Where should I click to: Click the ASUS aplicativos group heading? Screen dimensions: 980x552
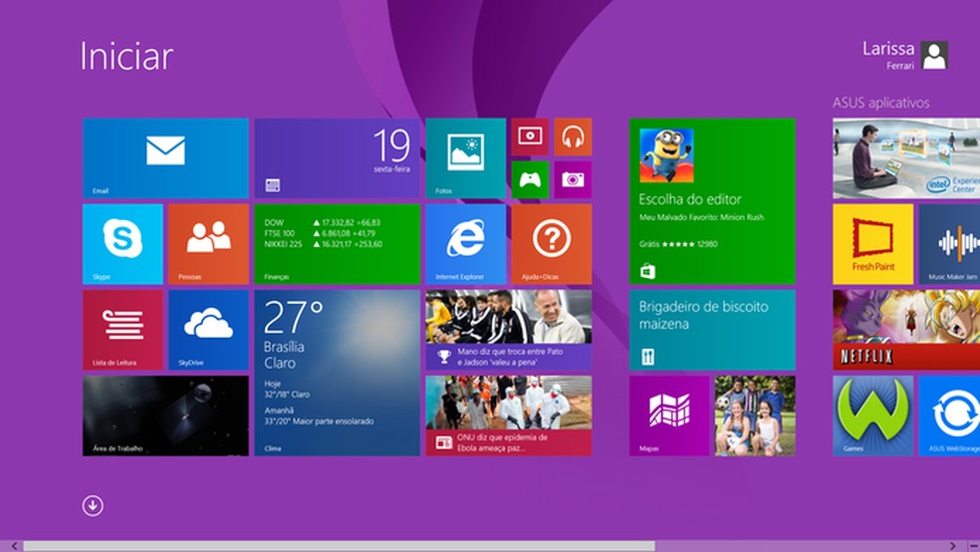pyautogui.click(x=880, y=103)
